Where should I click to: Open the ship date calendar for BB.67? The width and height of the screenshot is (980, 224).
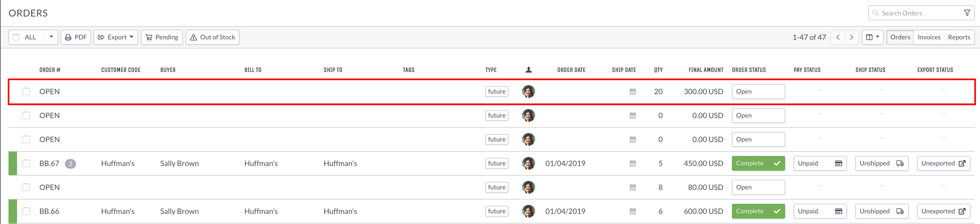[x=633, y=164]
